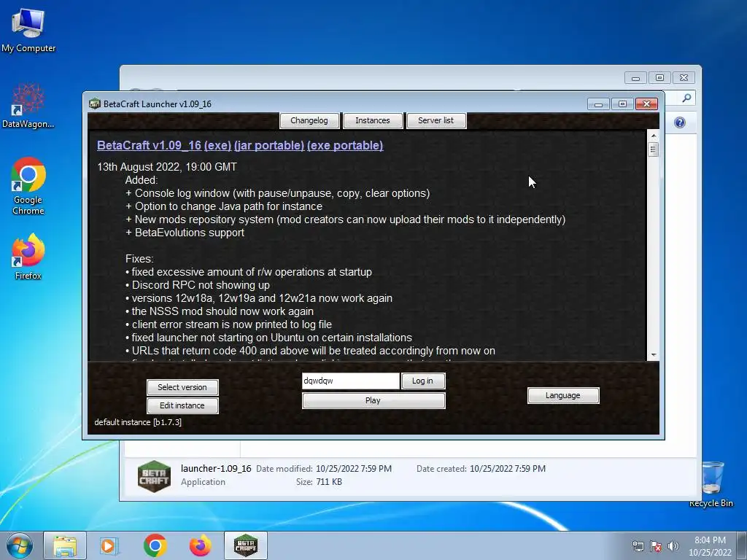Image resolution: width=747 pixels, height=560 pixels.
Task: Click 'Size: 711 KB' in details pane
Action: point(319,482)
